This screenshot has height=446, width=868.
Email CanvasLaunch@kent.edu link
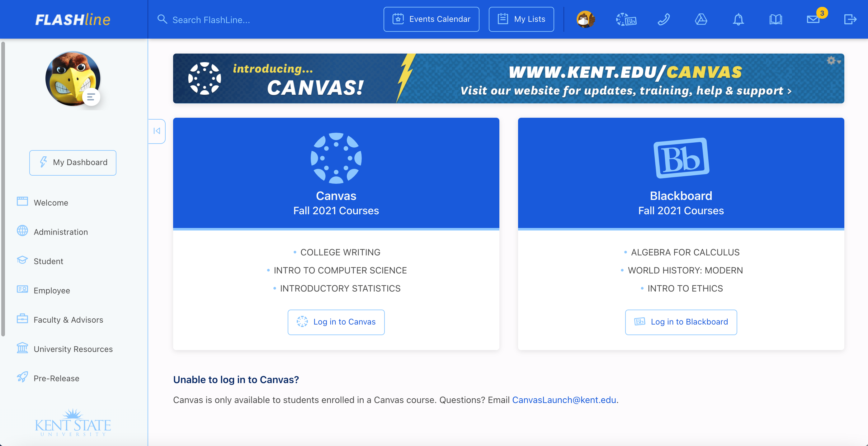point(564,400)
